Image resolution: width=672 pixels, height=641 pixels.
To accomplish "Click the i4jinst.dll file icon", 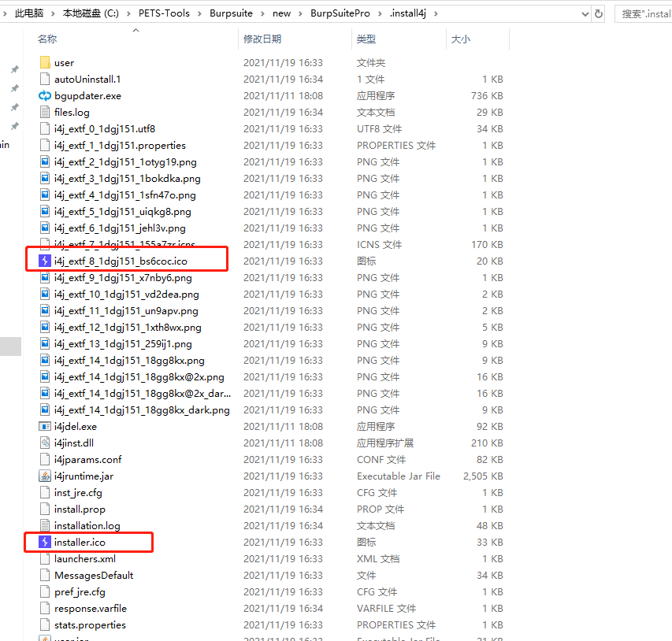I will [x=45, y=443].
